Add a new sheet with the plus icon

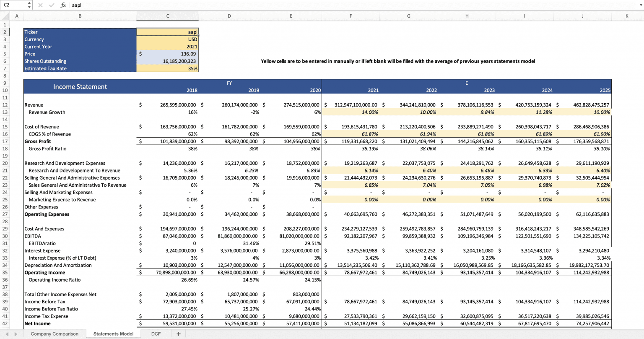(x=179, y=334)
